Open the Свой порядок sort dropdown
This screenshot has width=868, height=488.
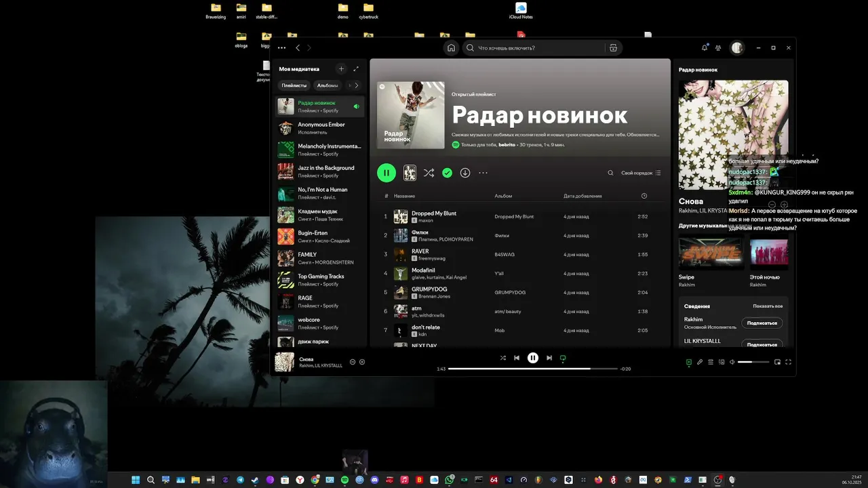[641, 173]
